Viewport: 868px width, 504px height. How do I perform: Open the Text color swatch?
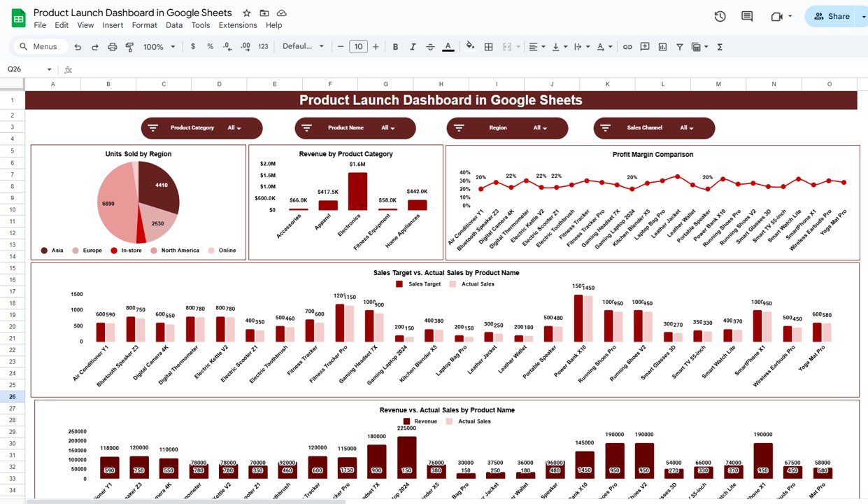(x=448, y=46)
